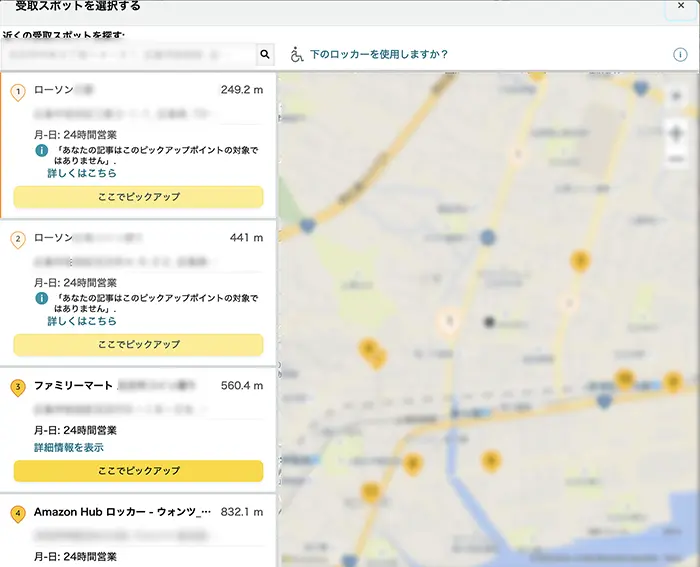Open 詳細情報を表示 for ファミリーマート
Image resolution: width=700 pixels, height=567 pixels.
click(69, 447)
